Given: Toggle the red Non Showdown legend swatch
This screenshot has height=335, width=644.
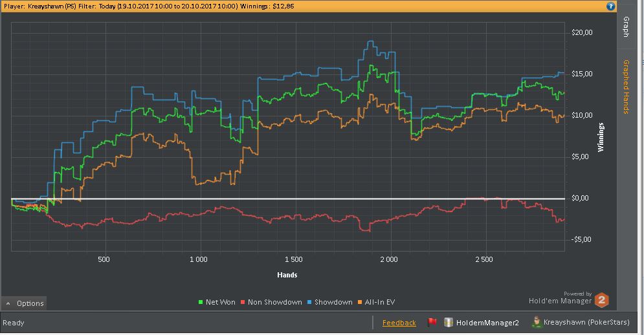Looking at the screenshot, I should pos(242,302).
